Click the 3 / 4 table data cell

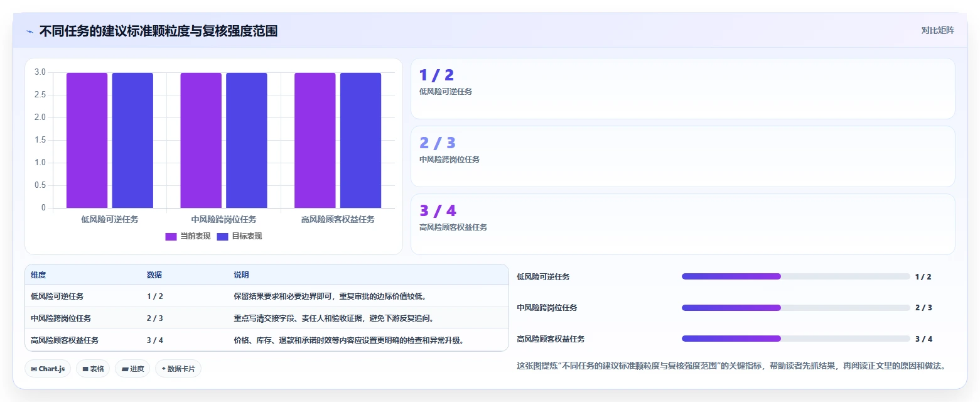(155, 340)
